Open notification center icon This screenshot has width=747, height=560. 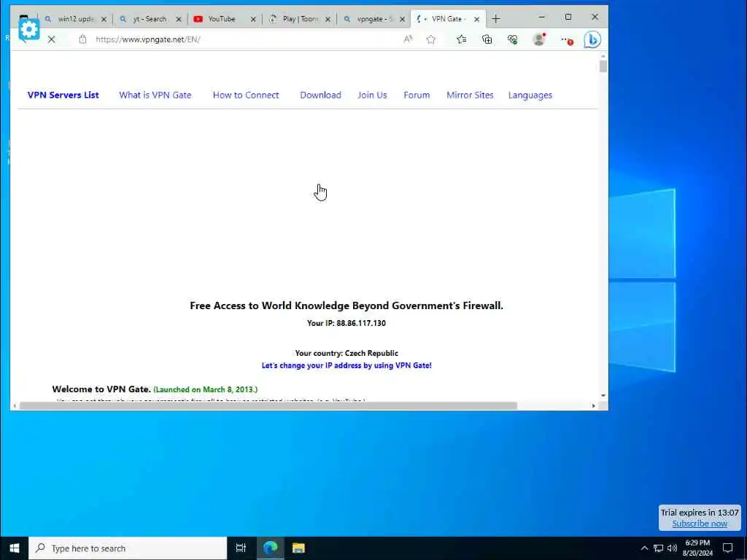pos(727,548)
